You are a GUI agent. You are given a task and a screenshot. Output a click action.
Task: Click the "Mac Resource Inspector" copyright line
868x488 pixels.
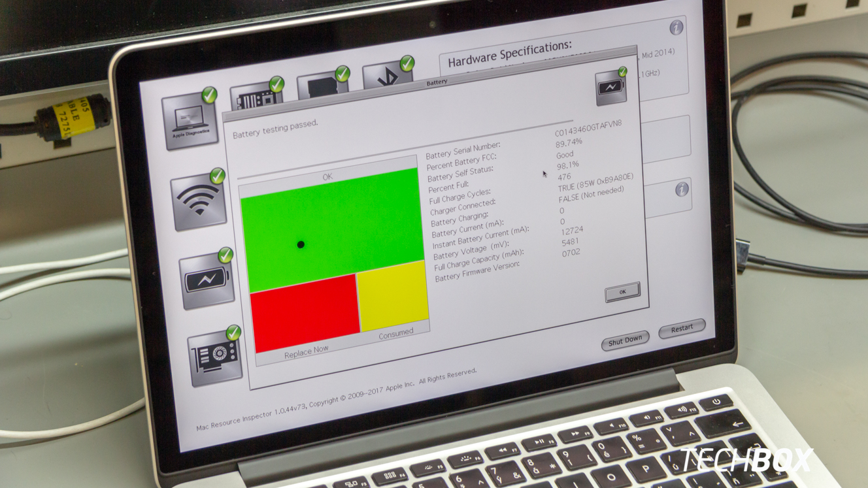pyautogui.click(x=336, y=401)
